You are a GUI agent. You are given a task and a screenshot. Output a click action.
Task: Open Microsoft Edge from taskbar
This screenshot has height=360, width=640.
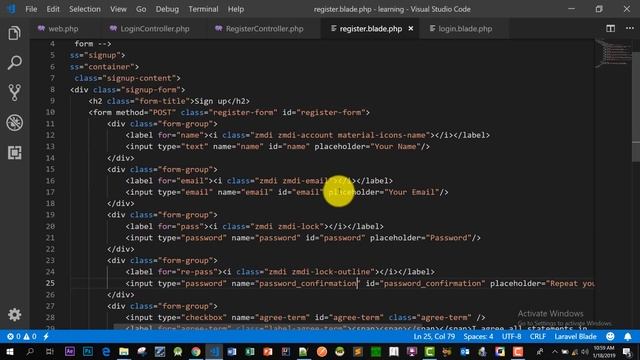point(106,351)
